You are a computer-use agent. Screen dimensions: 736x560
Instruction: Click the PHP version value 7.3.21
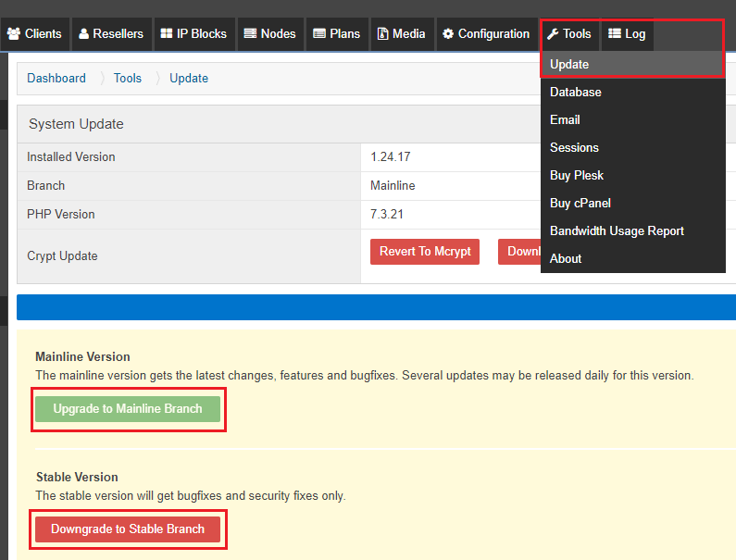click(387, 214)
